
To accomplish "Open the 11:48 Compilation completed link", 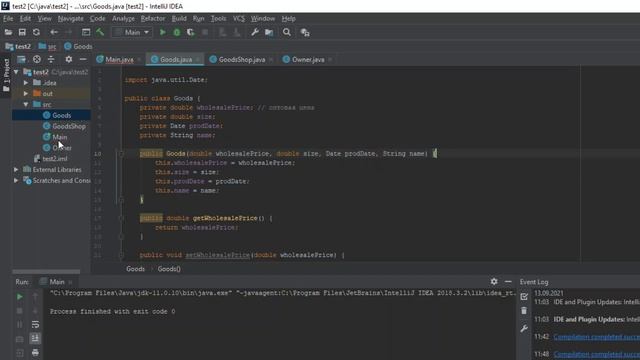I will tap(596, 354).
